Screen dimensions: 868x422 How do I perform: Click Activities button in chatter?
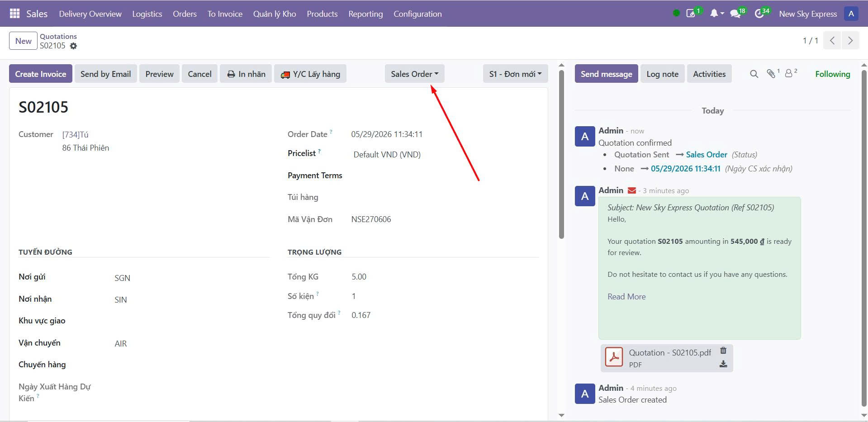tap(709, 74)
